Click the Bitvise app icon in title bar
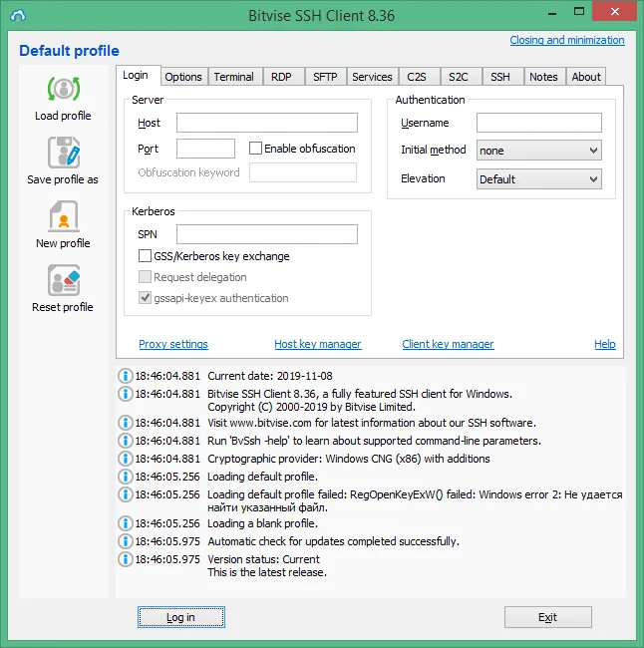This screenshot has width=644, height=648. pyautogui.click(x=18, y=16)
